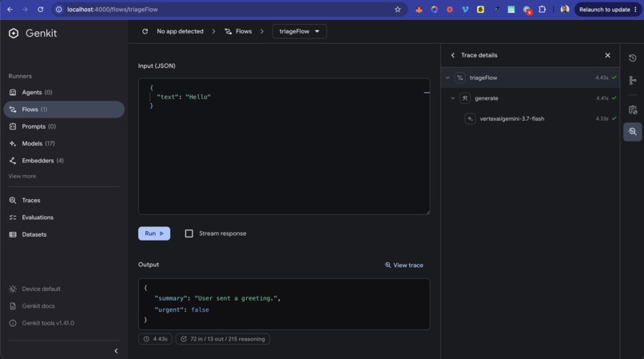Go to the Traces page

[64, 200]
